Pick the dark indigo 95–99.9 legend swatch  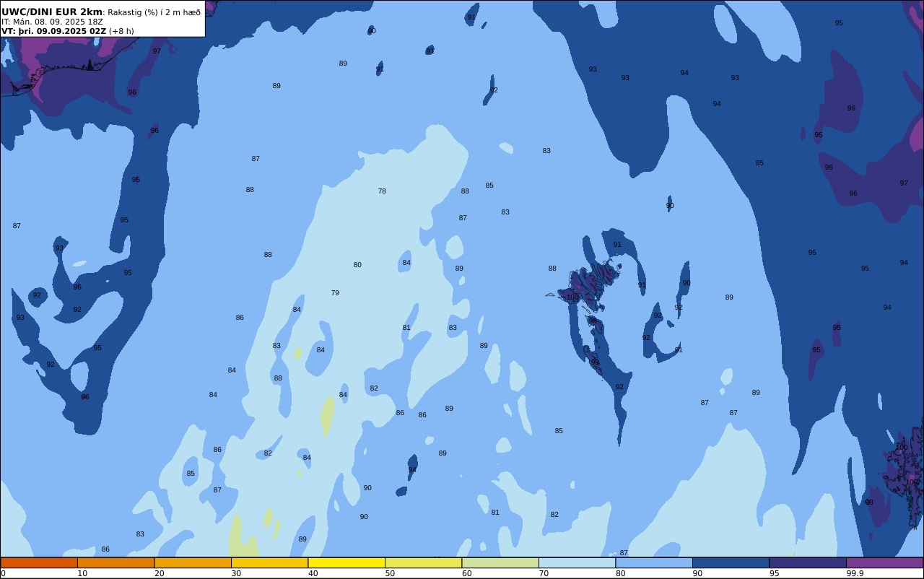pyautogui.click(x=808, y=562)
